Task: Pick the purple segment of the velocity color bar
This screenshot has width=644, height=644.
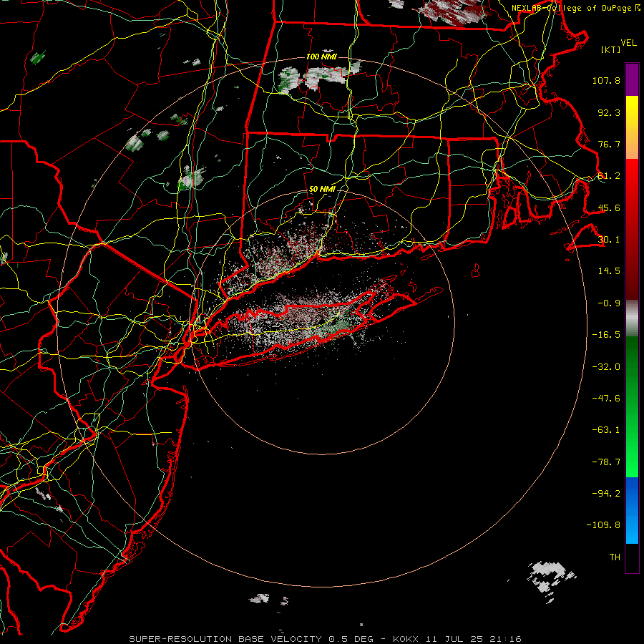Action: click(x=632, y=79)
